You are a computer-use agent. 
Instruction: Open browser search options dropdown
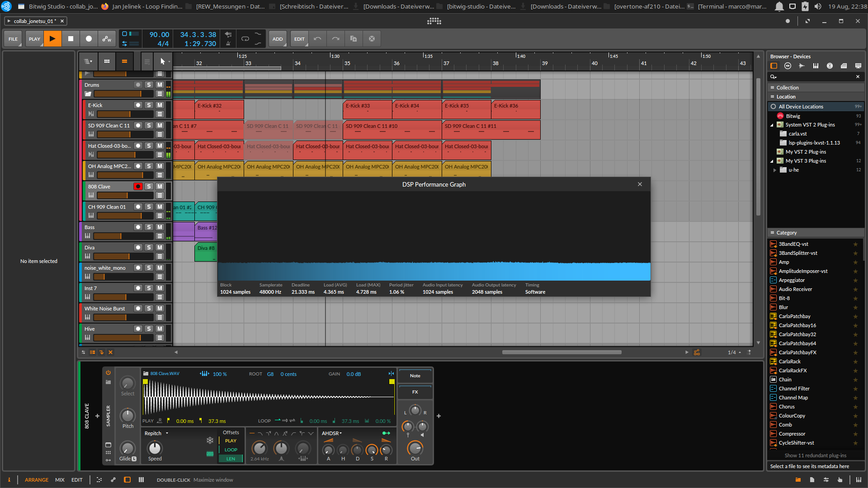pos(774,77)
